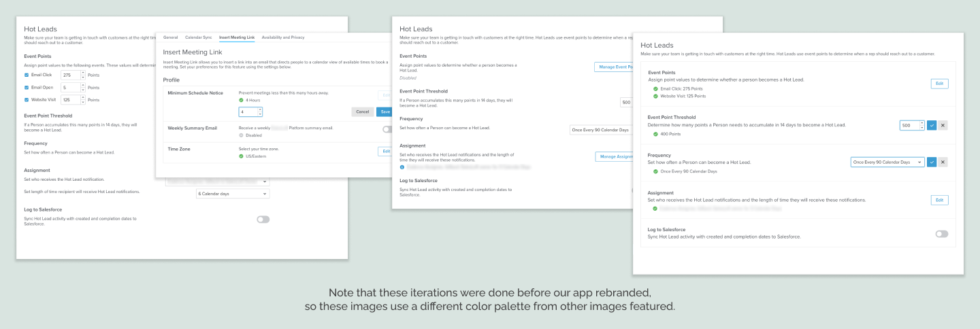This screenshot has height=329, width=980.
Task: Discard the Event Point Threshold edit with the X icon
Action: pyautogui.click(x=943, y=125)
